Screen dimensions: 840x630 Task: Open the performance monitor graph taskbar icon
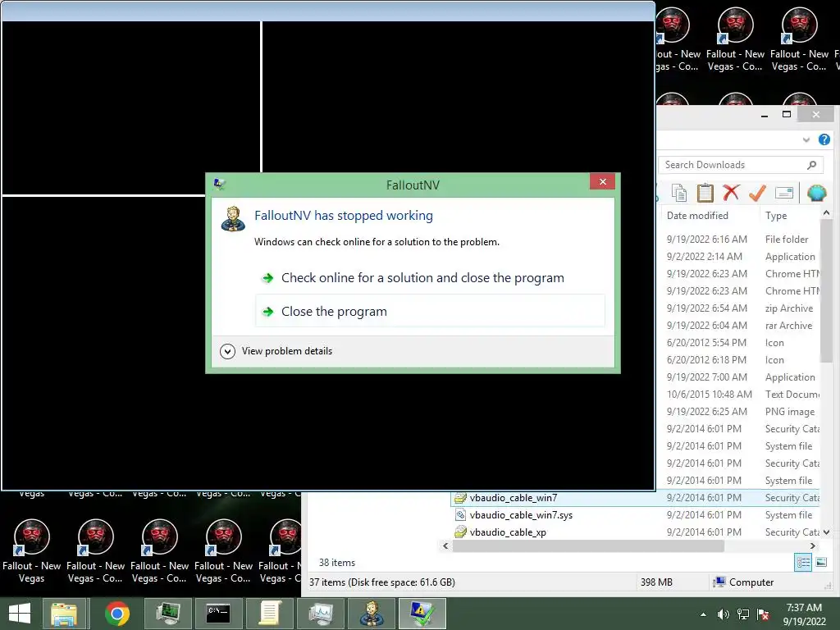pos(320,614)
